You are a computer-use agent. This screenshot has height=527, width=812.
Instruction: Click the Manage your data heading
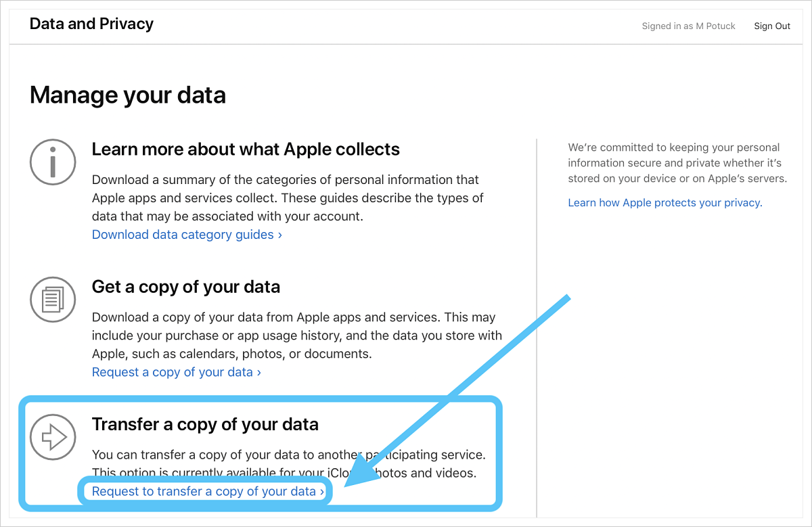click(127, 95)
